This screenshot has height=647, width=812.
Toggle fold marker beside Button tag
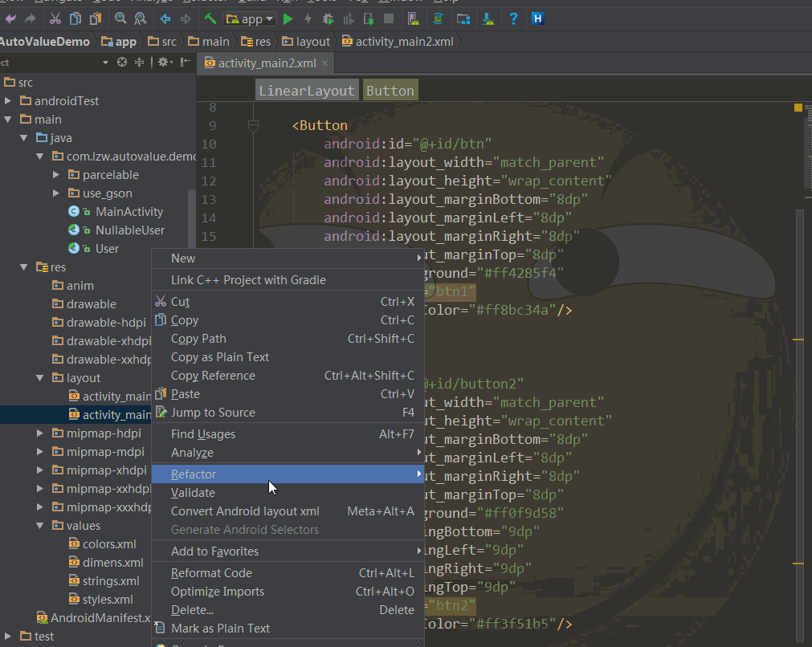[x=253, y=126]
